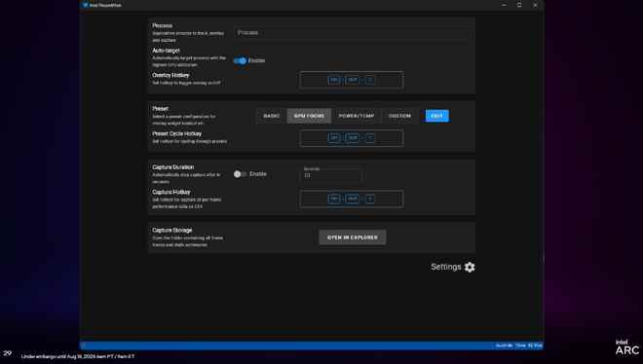Click the blue EDIT preset button
This screenshot has height=364, width=643.
tap(437, 116)
